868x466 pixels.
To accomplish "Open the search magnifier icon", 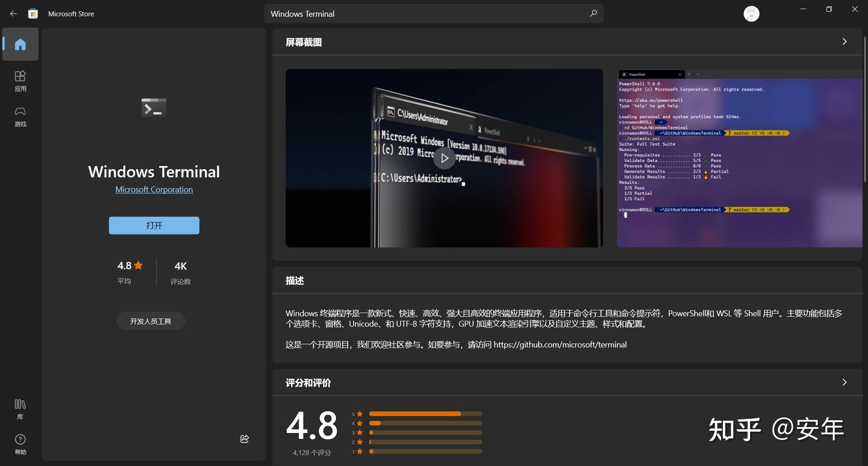I will (593, 14).
